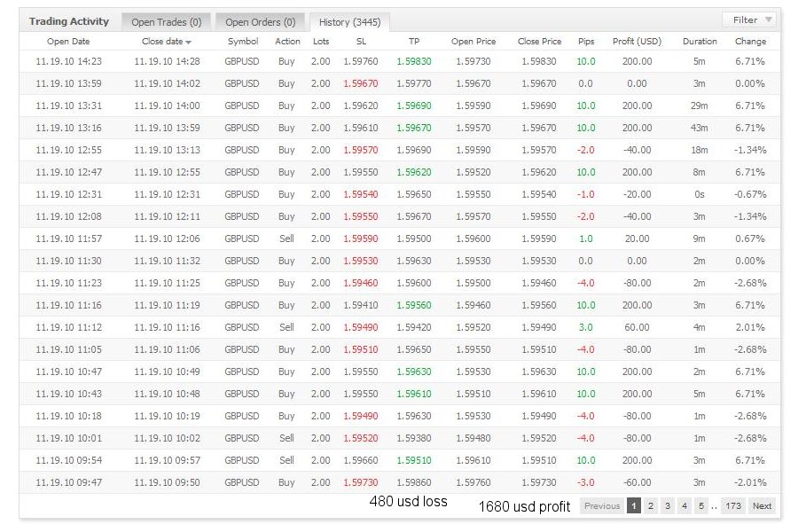The width and height of the screenshot is (806, 532).
Task: Switch to Open Trades (0) tab
Action: pyautogui.click(x=166, y=22)
